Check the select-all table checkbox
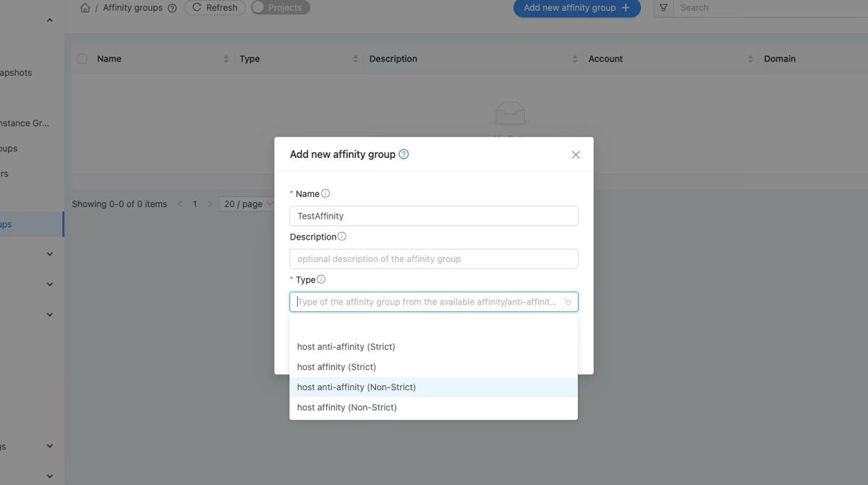Viewport: 868px width, 485px height. pyautogui.click(x=82, y=59)
